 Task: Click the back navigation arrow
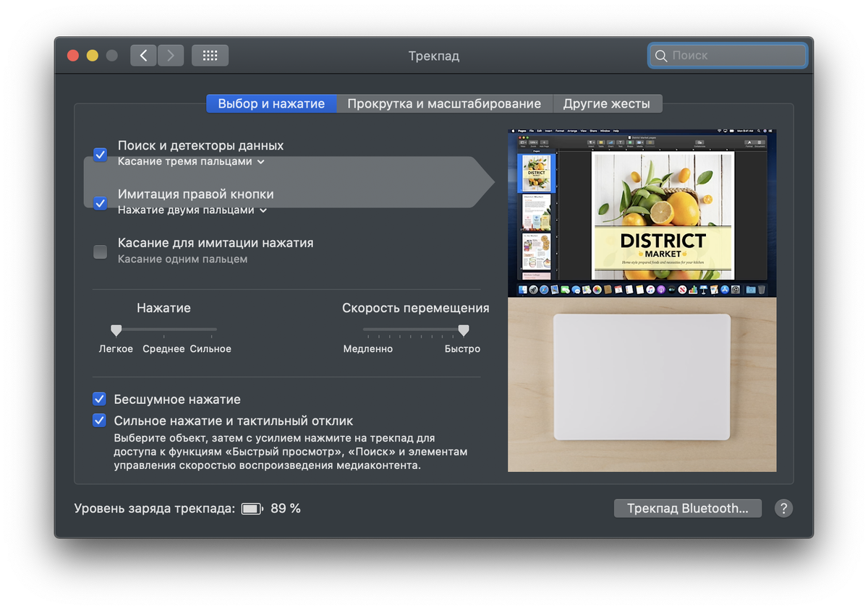[x=142, y=55]
